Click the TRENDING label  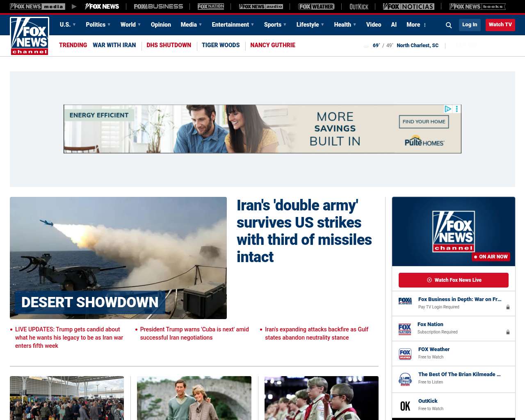click(73, 45)
